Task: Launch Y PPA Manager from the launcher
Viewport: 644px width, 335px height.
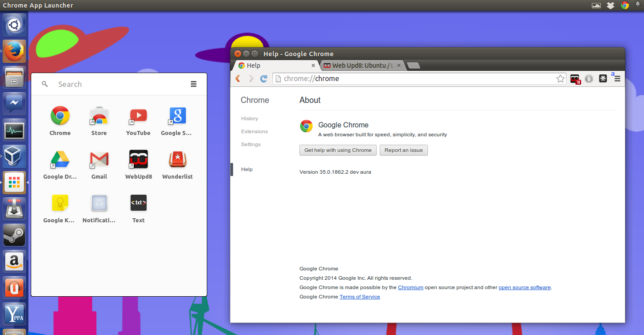Action: 14,314
